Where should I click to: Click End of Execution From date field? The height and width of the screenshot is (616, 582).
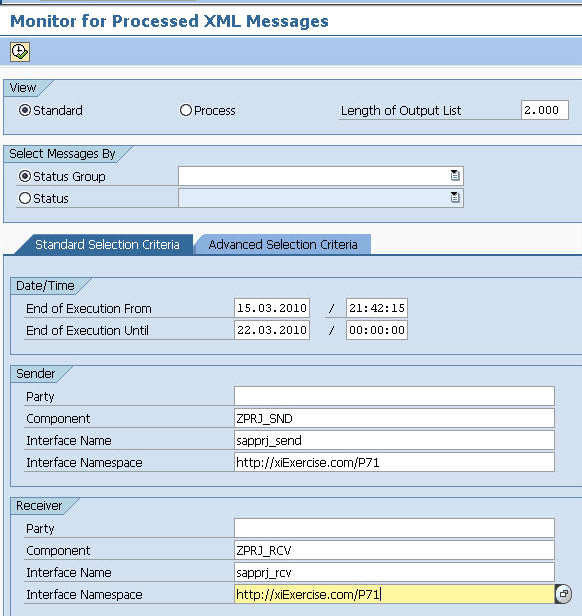272,308
